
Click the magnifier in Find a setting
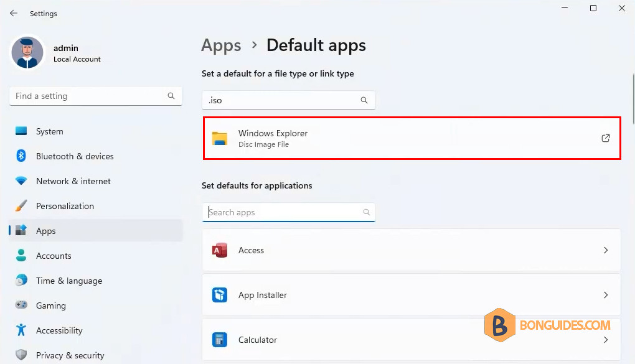click(171, 96)
